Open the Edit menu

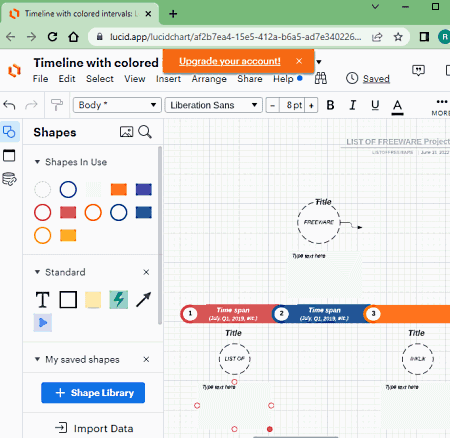pos(67,79)
